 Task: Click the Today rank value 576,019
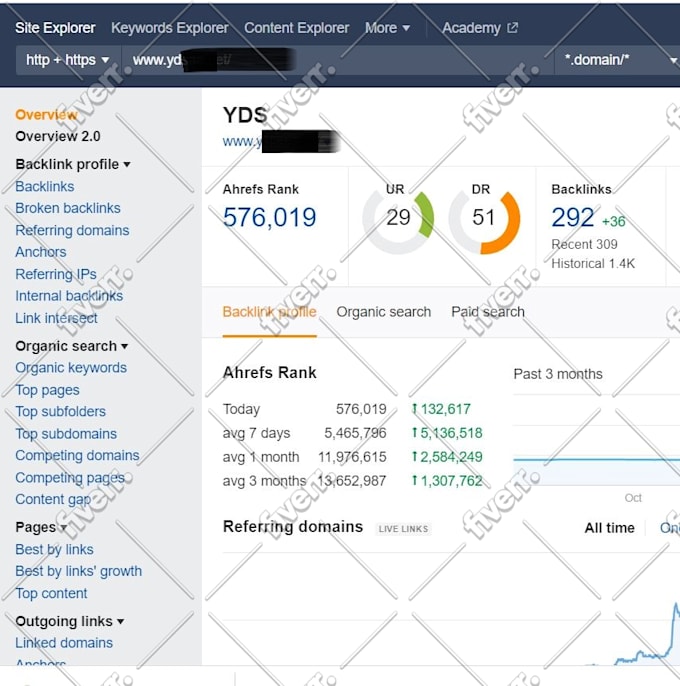tap(361, 409)
